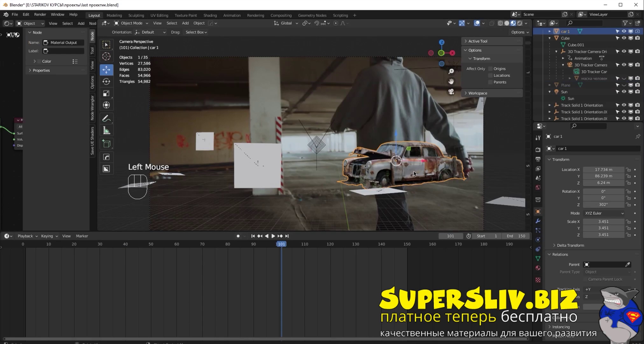The height and width of the screenshot is (344, 644).
Task: Select the Measure ruler tool
Action: click(106, 131)
